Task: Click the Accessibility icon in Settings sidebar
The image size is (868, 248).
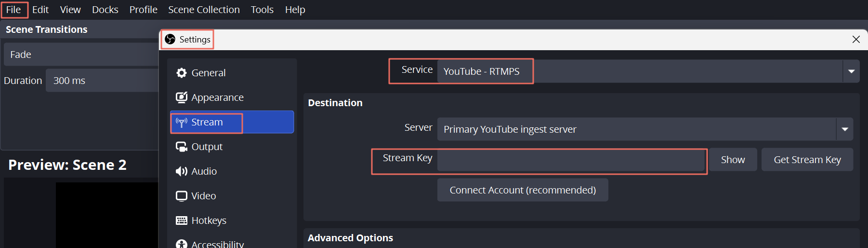Action: pyautogui.click(x=182, y=244)
